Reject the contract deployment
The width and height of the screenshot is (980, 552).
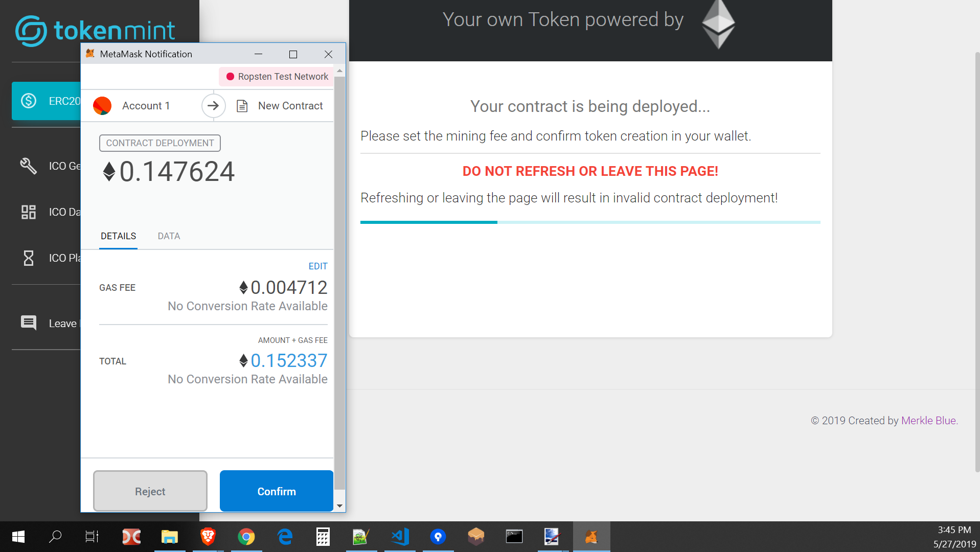150,491
